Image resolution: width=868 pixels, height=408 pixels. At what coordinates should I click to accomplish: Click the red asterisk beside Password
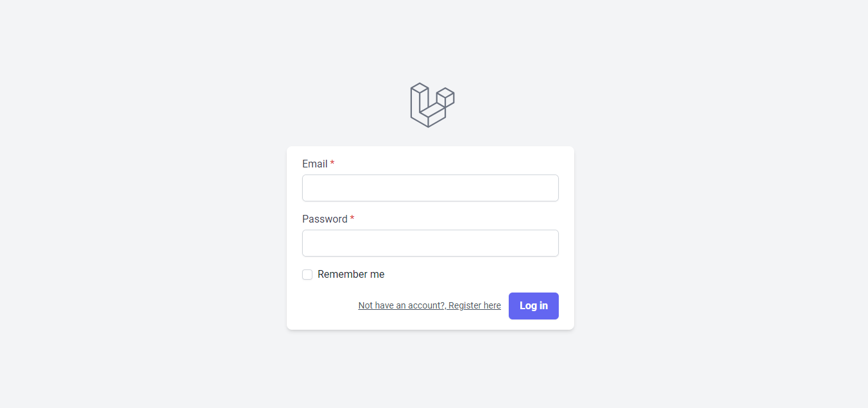click(352, 219)
